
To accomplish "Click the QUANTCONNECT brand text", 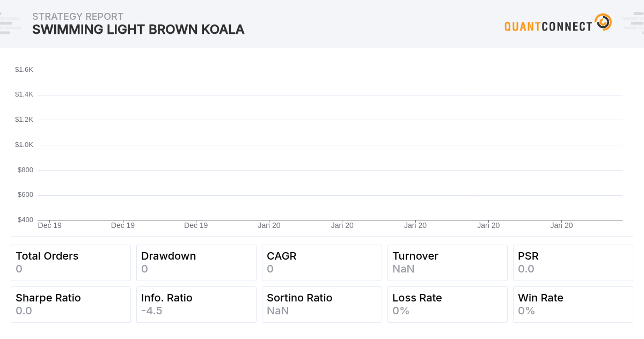I will pyautogui.click(x=548, y=26).
